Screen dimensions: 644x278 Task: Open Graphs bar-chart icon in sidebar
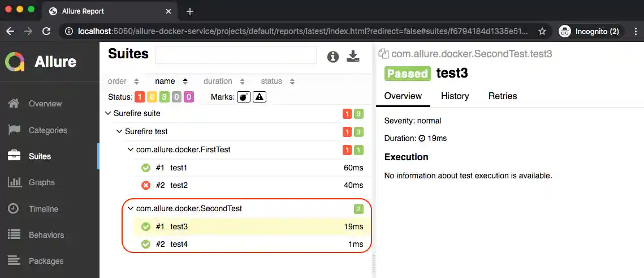click(x=14, y=182)
